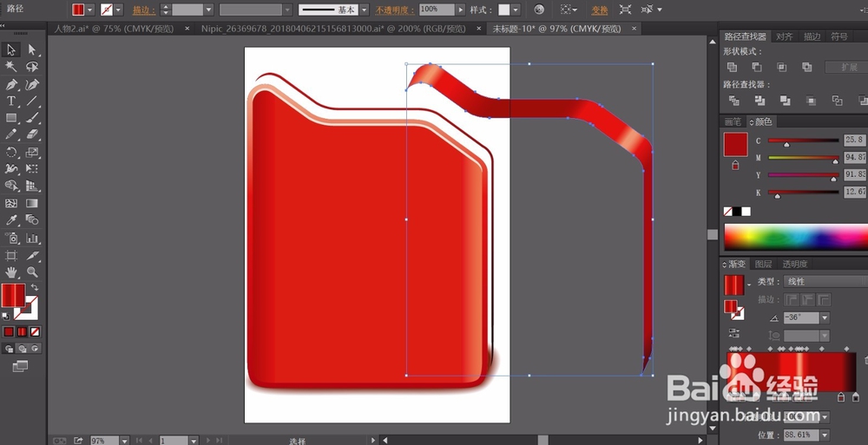Open fill color dropdown in control bar
Image resolution: width=868 pixels, height=445 pixels.
(89, 10)
